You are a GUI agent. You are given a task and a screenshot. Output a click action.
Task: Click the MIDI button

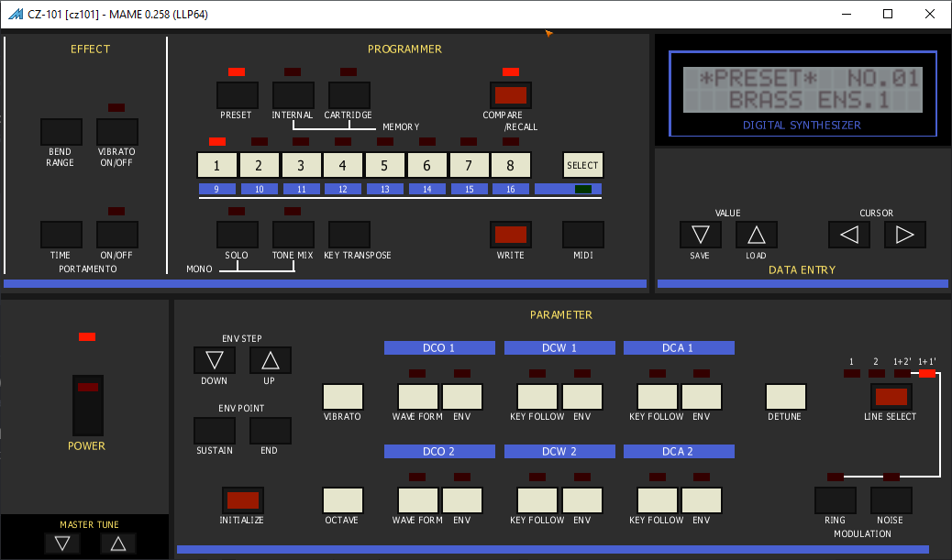(x=583, y=235)
